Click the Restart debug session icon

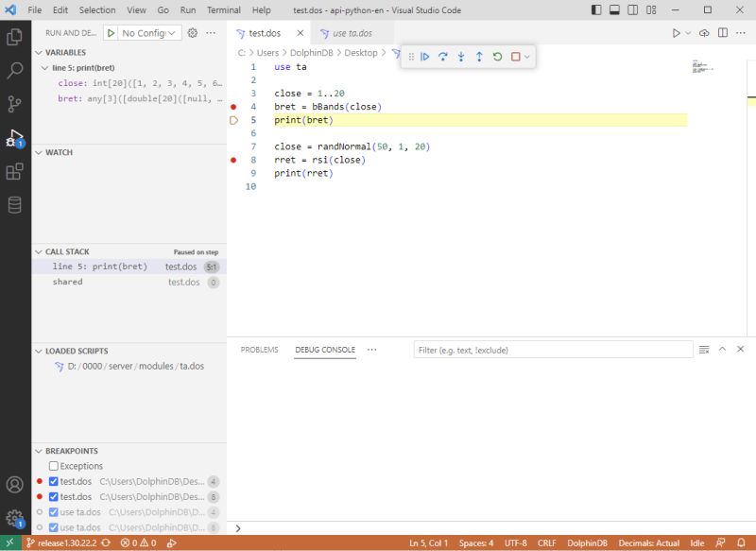click(496, 57)
